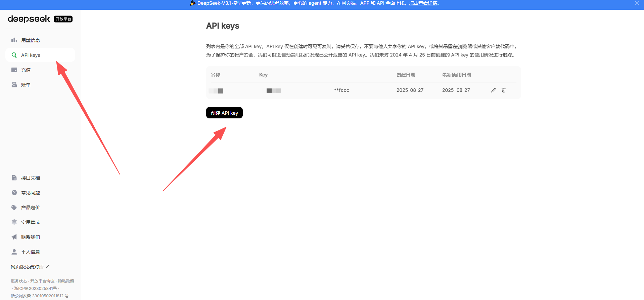Click the megaphone icon beside 联系我们
Viewport: 644px width, 300px height.
coord(14,237)
